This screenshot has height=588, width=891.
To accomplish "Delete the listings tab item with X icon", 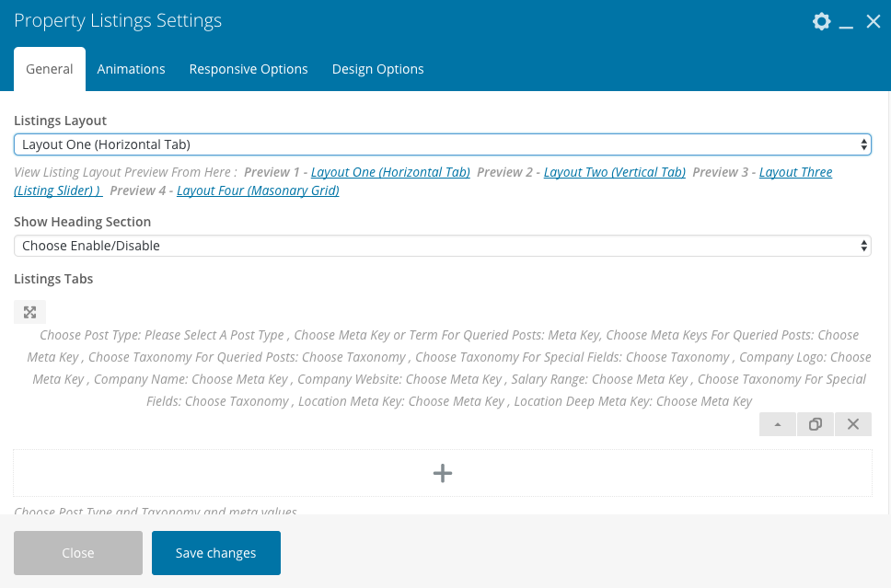I will click(852, 424).
